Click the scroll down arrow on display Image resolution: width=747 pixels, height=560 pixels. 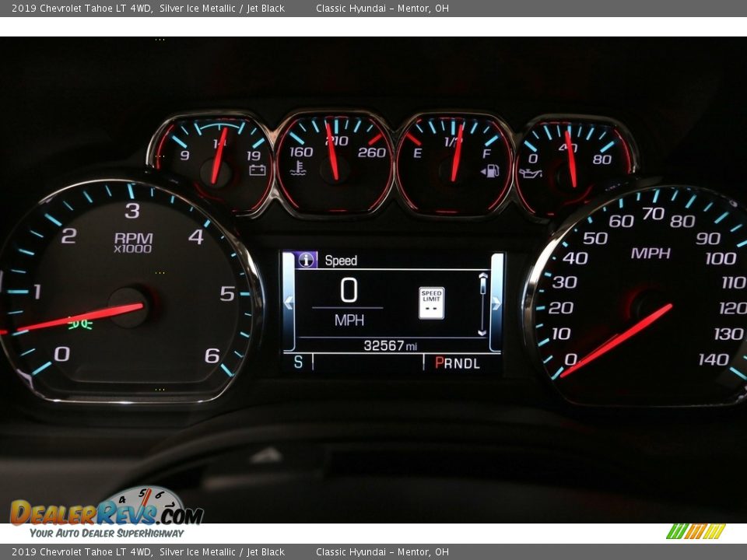(482, 331)
